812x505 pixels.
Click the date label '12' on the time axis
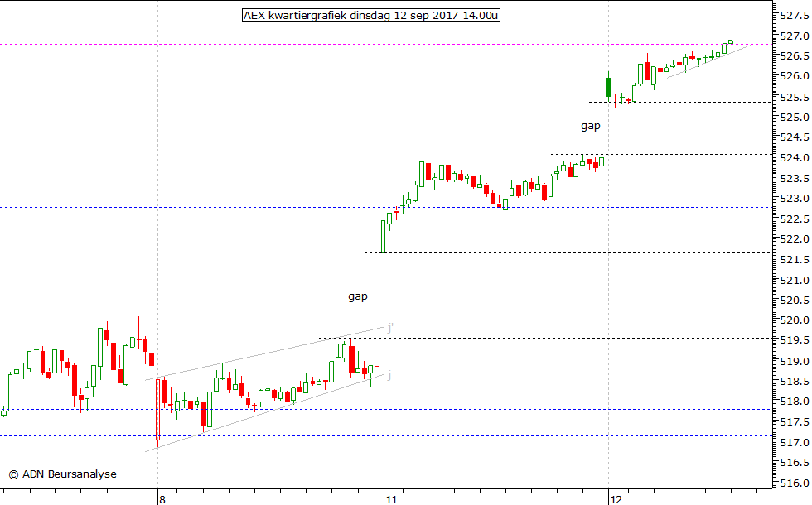[616, 499]
